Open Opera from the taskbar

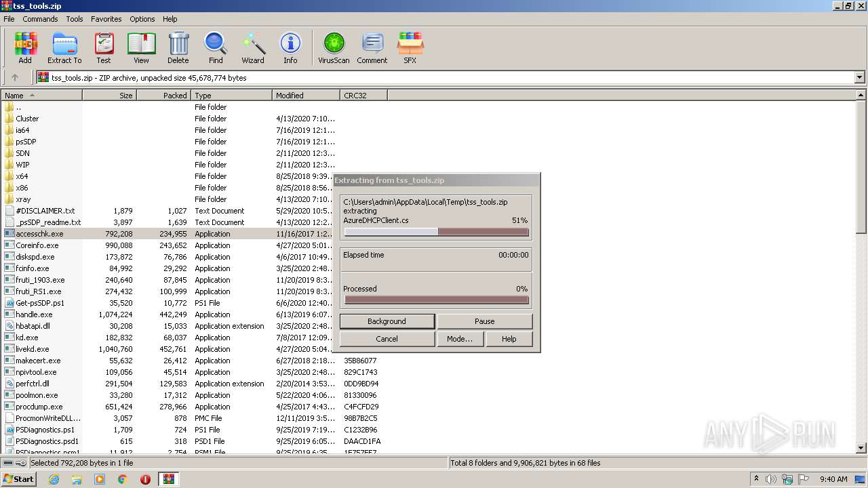pos(145,479)
